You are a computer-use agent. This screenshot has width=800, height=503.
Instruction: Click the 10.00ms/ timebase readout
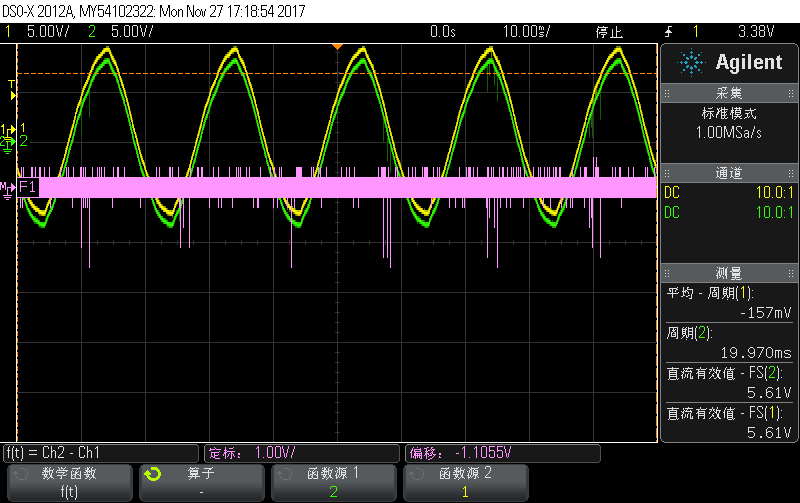(527, 32)
